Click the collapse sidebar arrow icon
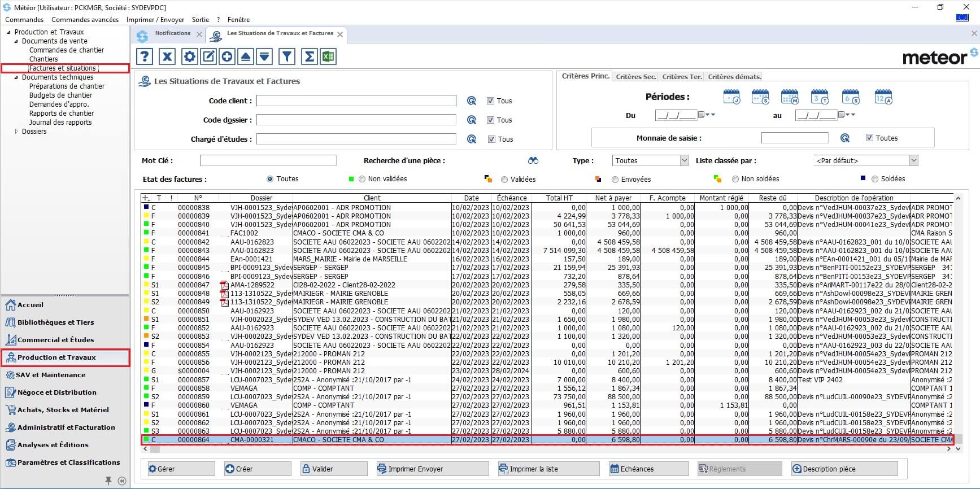Image resolution: width=980 pixels, height=489 pixels. pyautogui.click(x=122, y=481)
